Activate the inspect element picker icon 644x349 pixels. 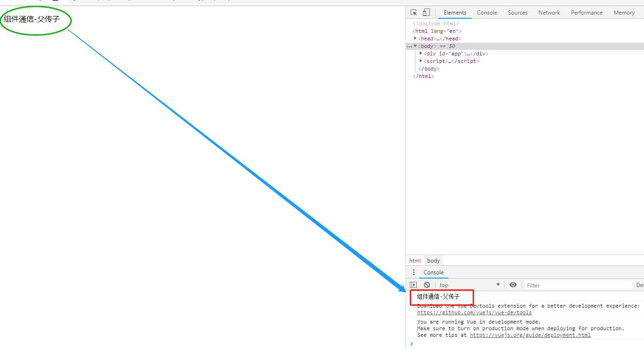click(414, 13)
